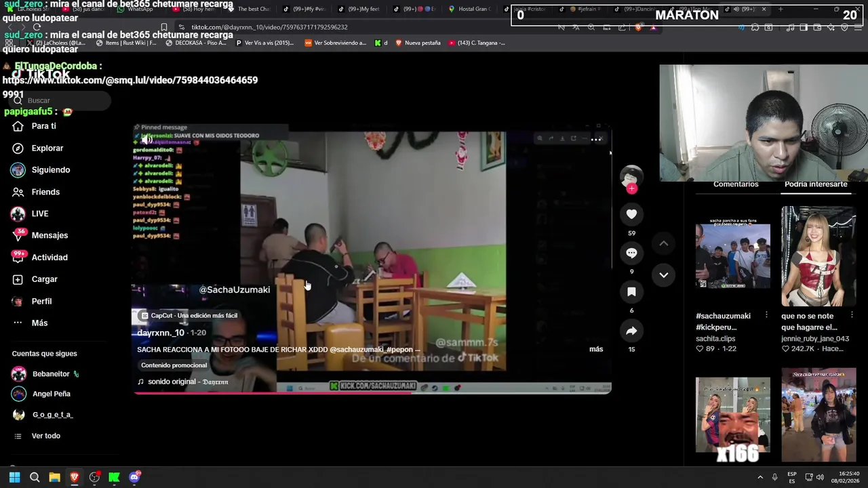Open sachita.clips author link
868x488 pixels.
[715, 339]
